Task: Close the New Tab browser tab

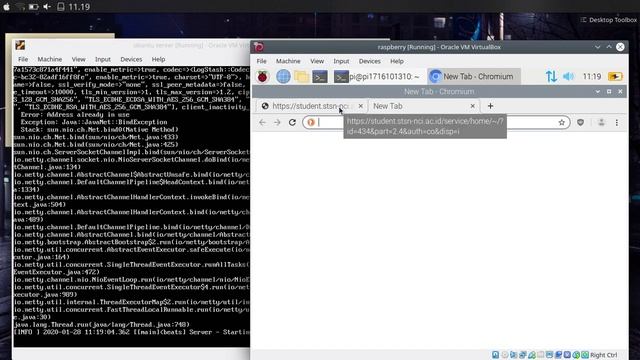Action: (473, 106)
